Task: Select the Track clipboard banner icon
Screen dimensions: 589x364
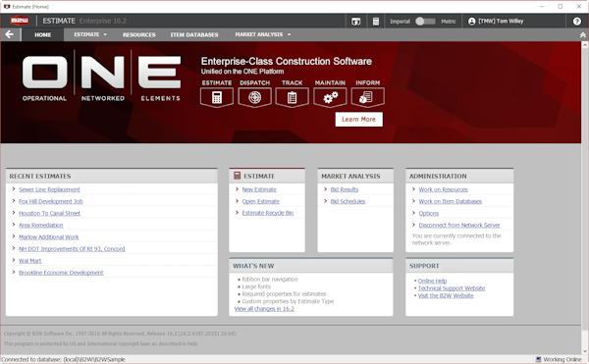Action: tap(292, 97)
